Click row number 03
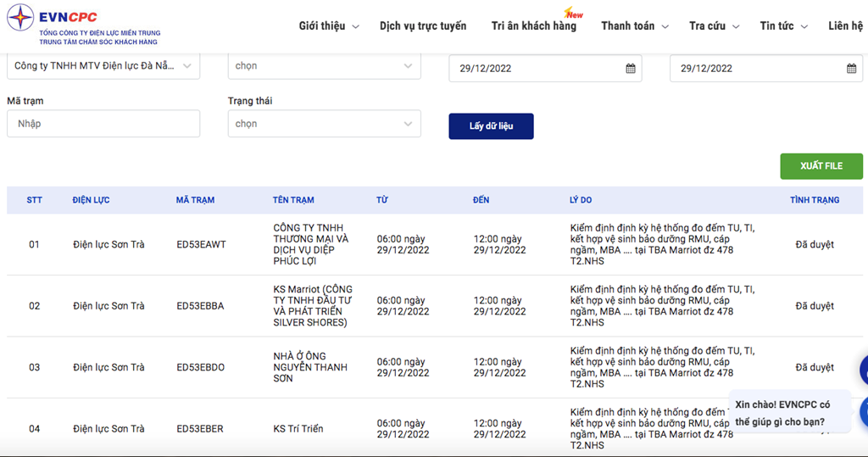The height and width of the screenshot is (457, 868). [34, 367]
